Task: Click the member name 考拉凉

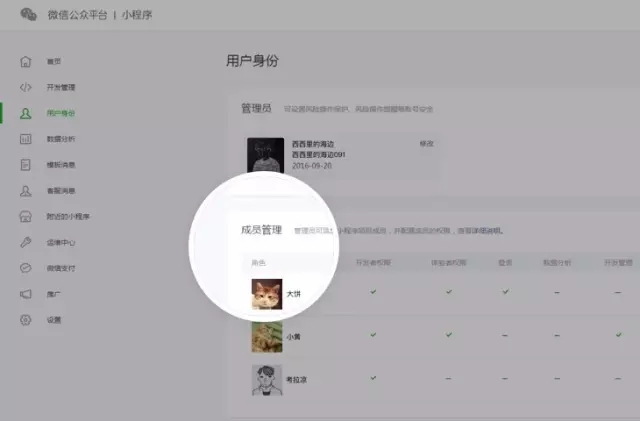Action: click(x=296, y=380)
